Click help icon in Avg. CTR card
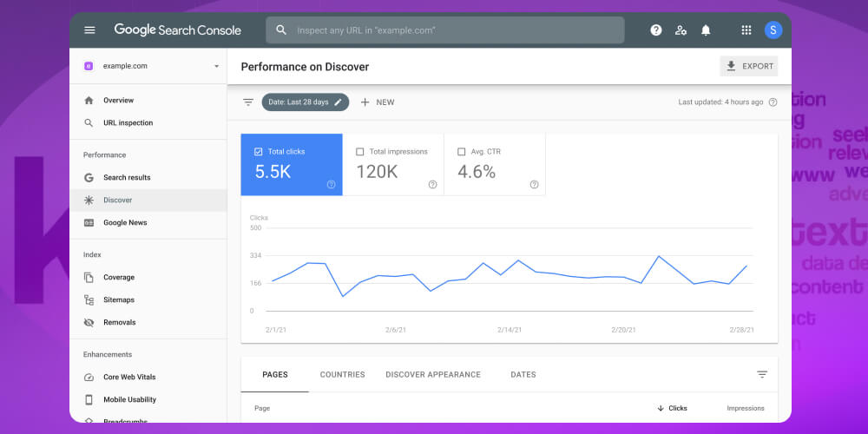 [x=534, y=184]
